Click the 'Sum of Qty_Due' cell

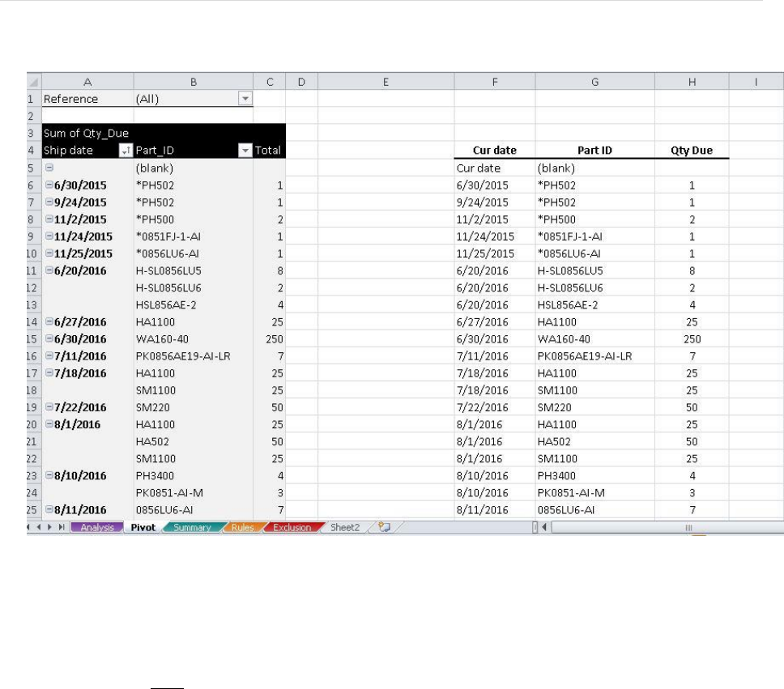(x=87, y=133)
